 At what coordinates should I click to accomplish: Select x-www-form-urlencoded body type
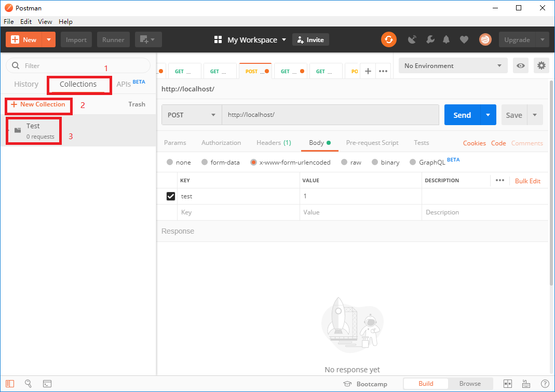253,162
